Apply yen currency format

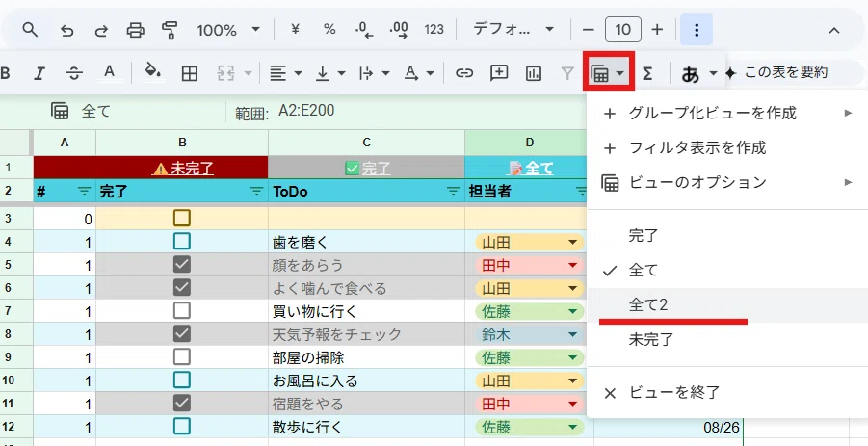click(295, 29)
